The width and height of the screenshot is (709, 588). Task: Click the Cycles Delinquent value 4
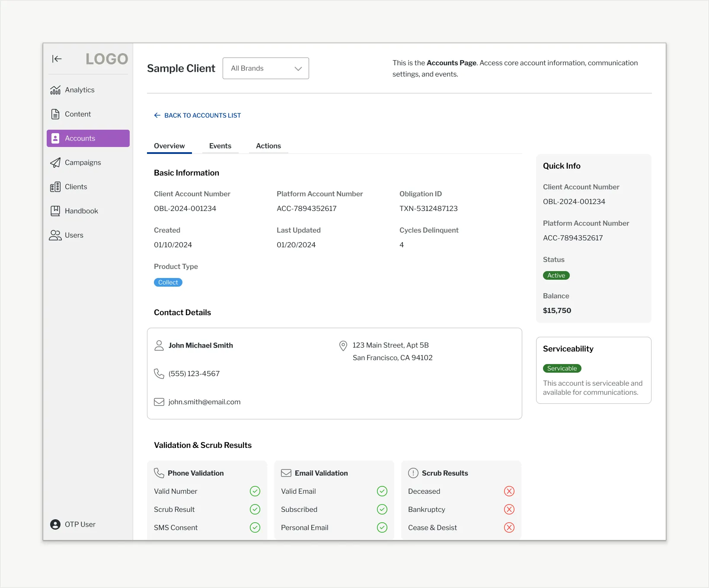(x=402, y=245)
